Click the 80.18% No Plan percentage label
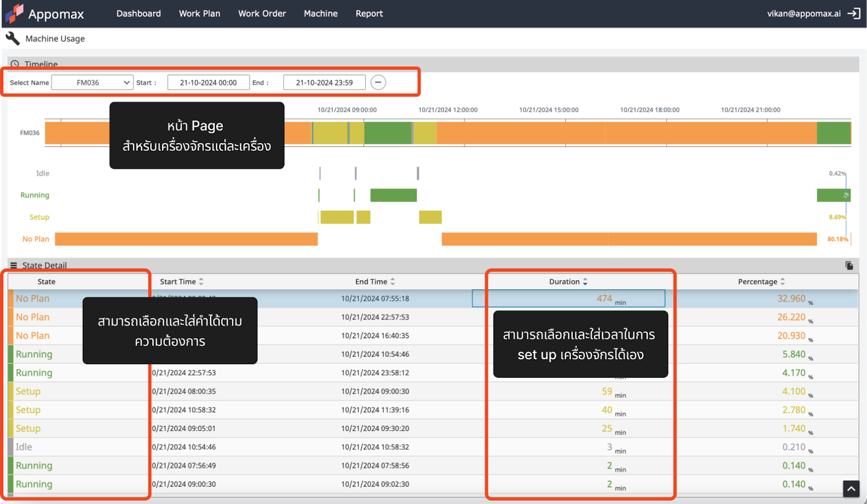 (x=838, y=239)
